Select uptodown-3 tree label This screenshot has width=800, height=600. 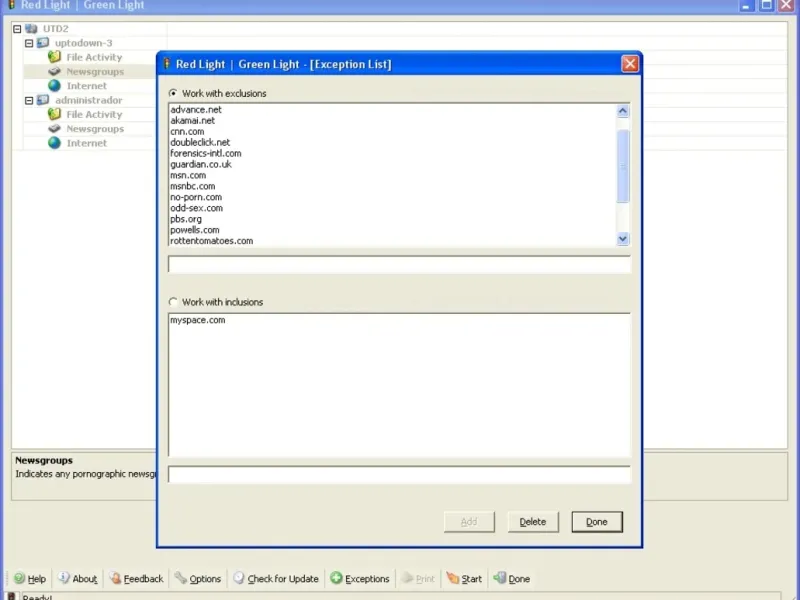tap(84, 43)
